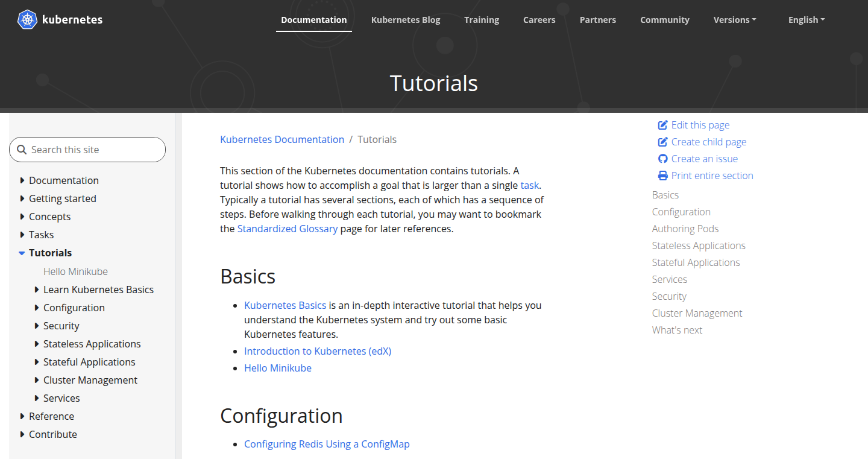This screenshot has width=868, height=459.
Task: Open Careers in the top navigation
Action: coord(539,20)
